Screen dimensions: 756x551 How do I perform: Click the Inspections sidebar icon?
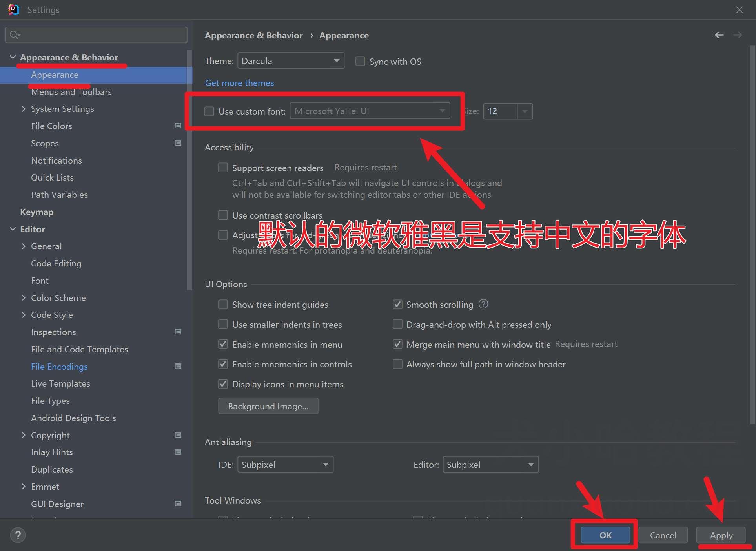pyautogui.click(x=179, y=331)
